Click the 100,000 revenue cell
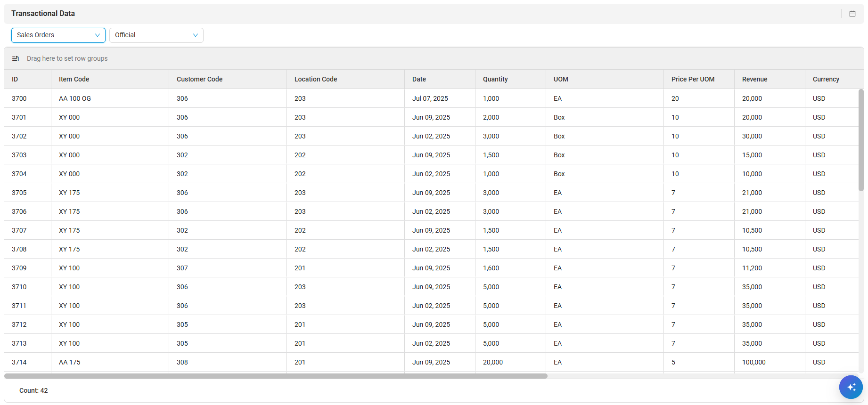 tap(770, 362)
